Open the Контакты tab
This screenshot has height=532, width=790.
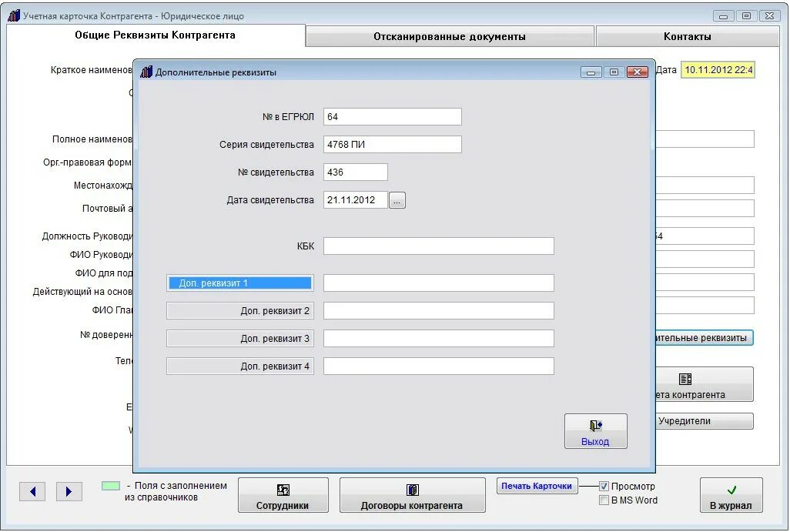[688, 37]
